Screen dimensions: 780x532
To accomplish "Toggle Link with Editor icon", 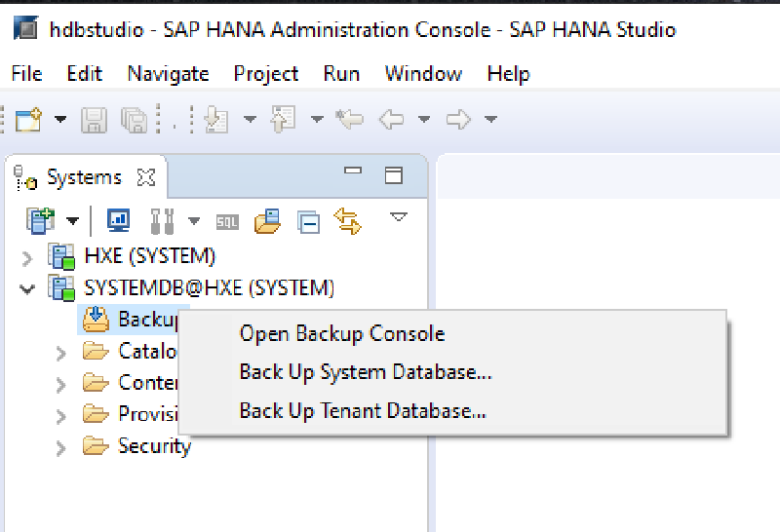I will 348,221.
